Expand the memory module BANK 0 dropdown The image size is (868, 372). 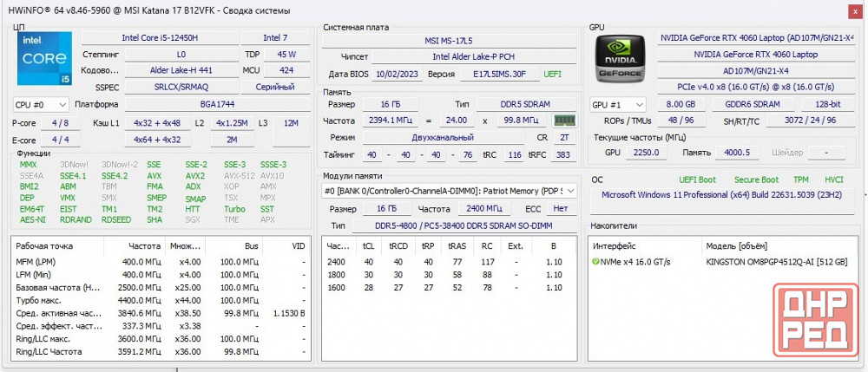pyautogui.click(x=449, y=191)
